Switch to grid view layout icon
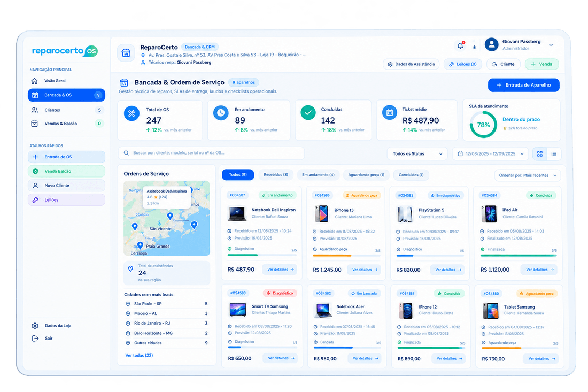This screenshot has height=392, width=588. [540, 154]
